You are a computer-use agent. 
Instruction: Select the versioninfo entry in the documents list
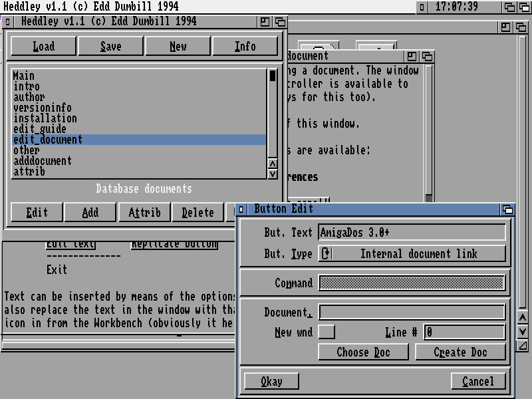point(43,108)
